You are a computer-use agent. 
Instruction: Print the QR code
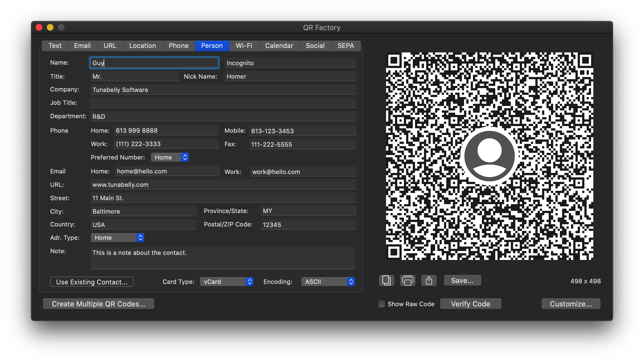408,281
